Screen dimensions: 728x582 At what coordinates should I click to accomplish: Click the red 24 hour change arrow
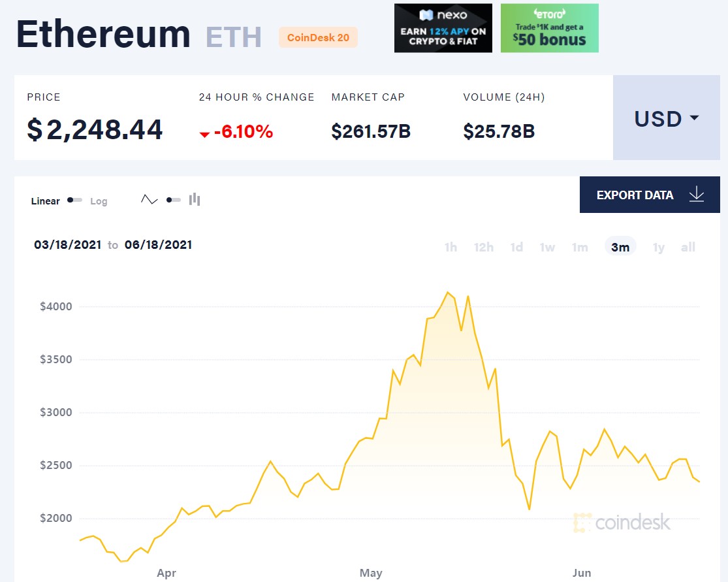pyautogui.click(x=204, y=135)
